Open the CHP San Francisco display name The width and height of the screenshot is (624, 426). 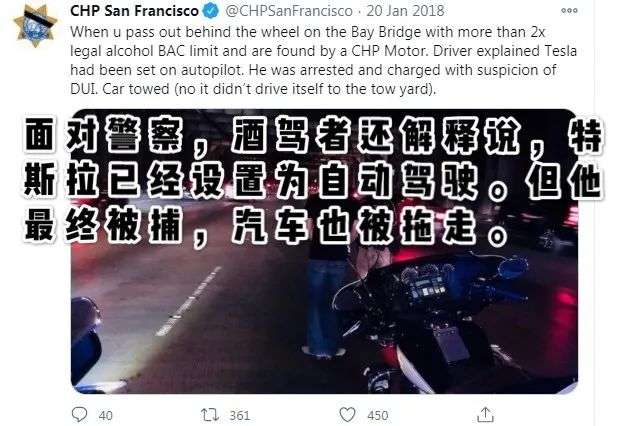point(135,11)
